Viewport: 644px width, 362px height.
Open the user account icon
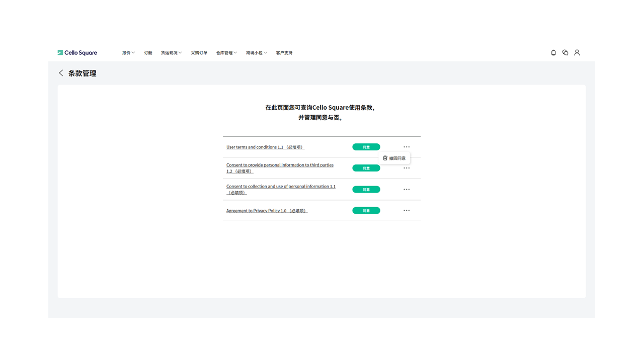(x=577, y=53)
